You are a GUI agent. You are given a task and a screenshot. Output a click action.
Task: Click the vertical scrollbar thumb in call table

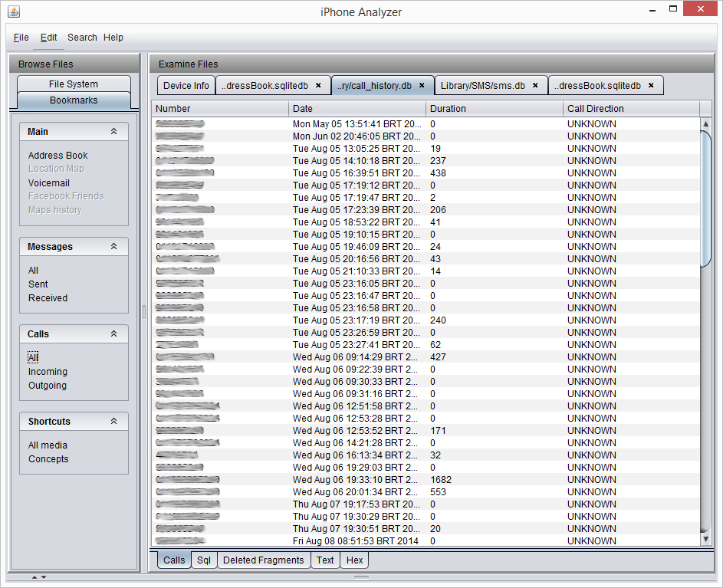click(705, 199)
